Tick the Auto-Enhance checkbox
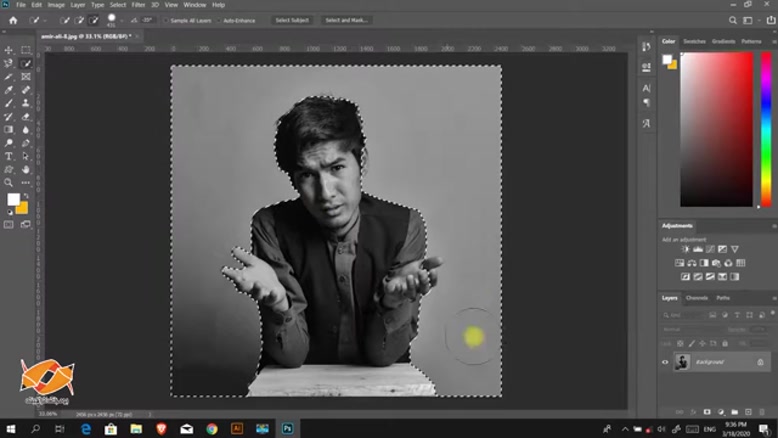 click(x=219, y=20)
